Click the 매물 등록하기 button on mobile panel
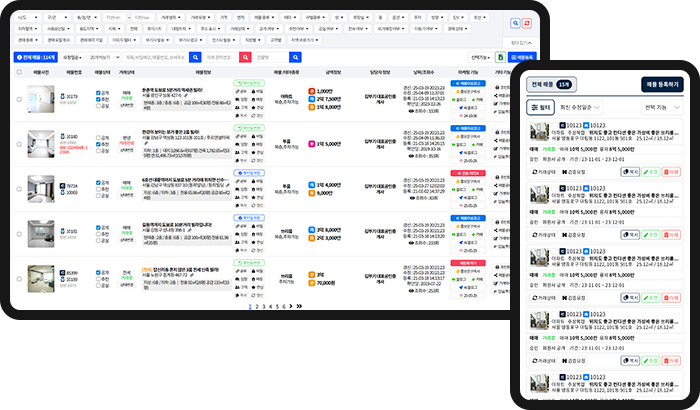Image resolution: width=700 pixels, height=410 pixels. (660, 85)
